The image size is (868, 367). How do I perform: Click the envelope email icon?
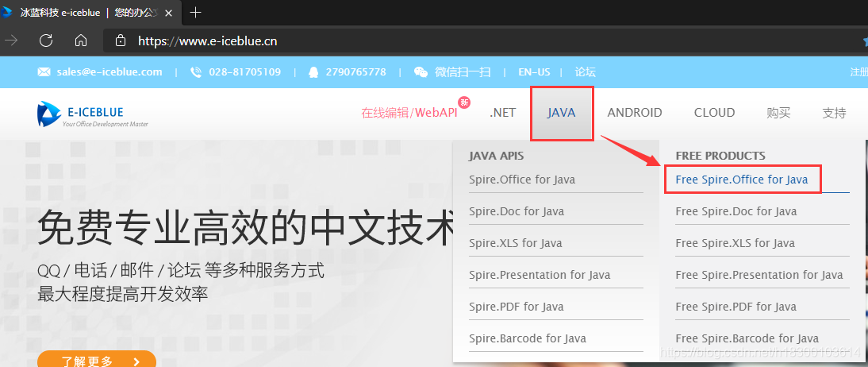pos(44,72)
